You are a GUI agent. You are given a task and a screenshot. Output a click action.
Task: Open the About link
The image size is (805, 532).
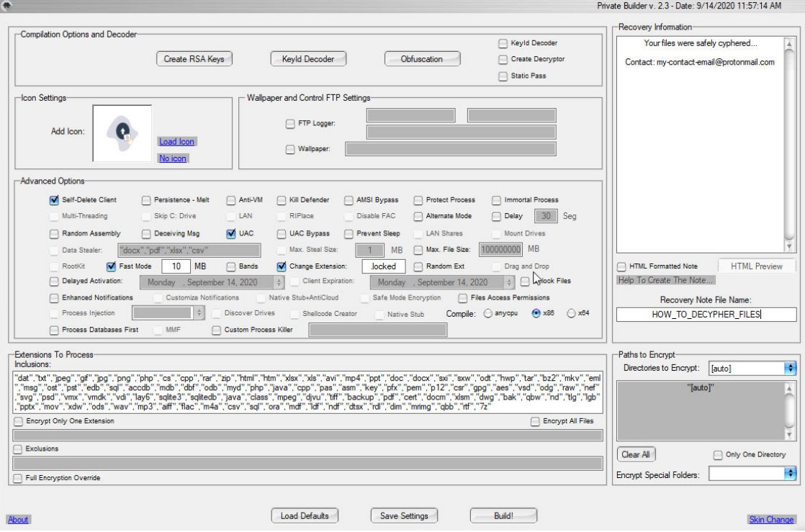(18, 520)
